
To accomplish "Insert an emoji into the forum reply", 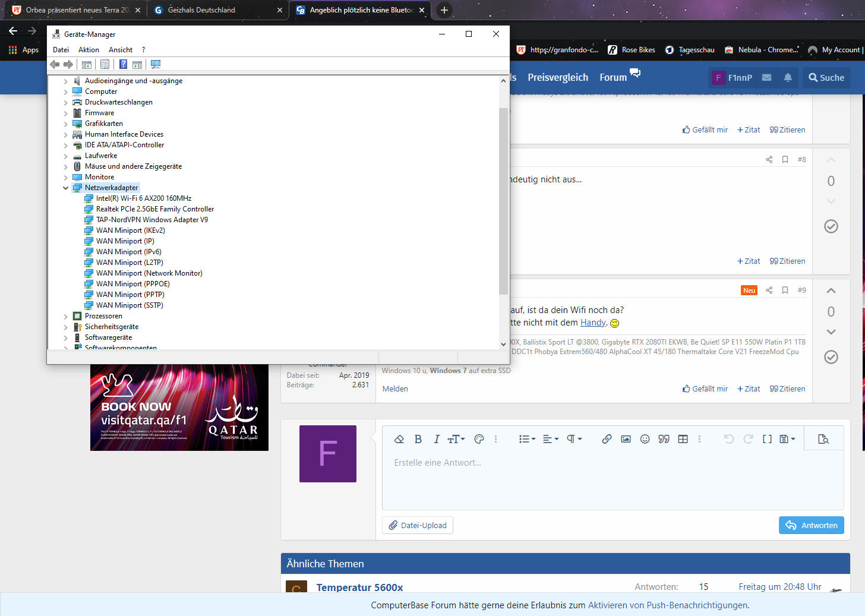I will pyautogui.click(x=645, y=439).
